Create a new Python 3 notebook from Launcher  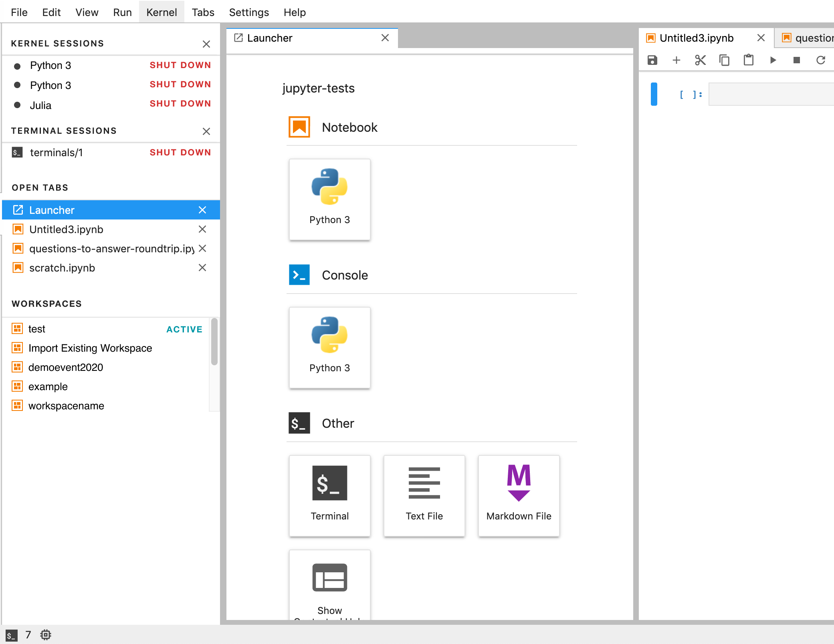click(329, 199)
